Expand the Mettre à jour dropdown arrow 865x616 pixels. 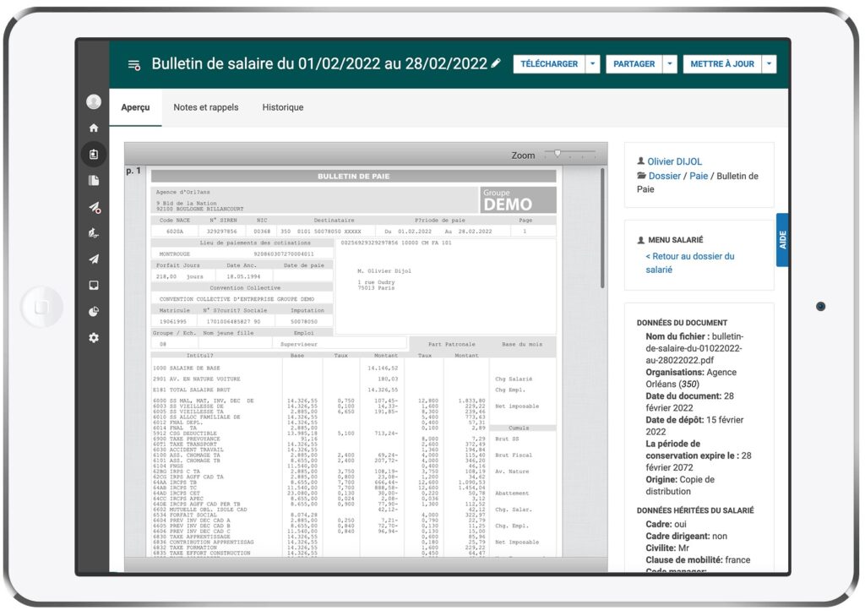click(769, 64)
